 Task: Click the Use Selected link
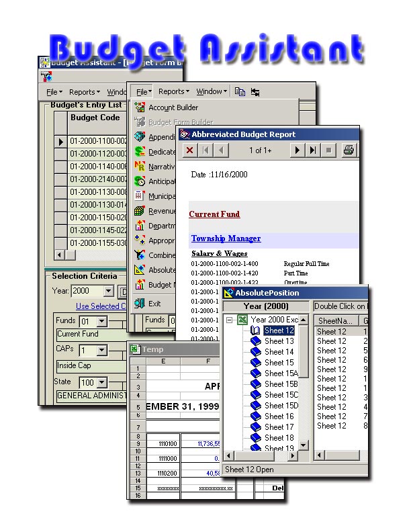click(101, 306)
